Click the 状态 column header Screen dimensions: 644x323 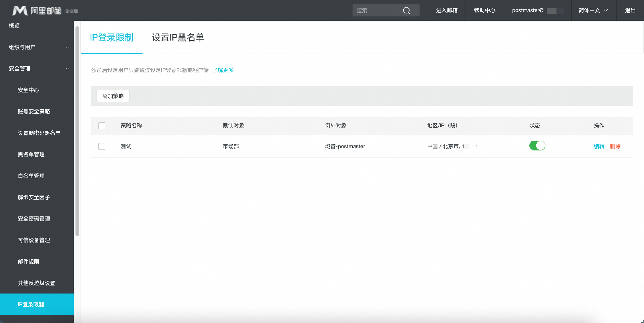[x=535, y=126]
